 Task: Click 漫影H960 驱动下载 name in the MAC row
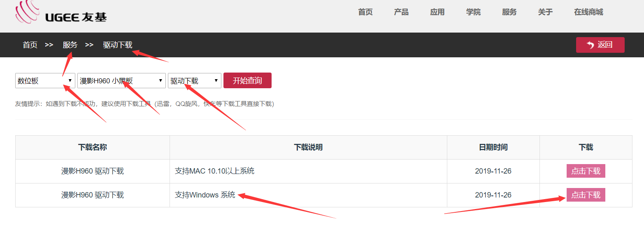coord(93,171)
